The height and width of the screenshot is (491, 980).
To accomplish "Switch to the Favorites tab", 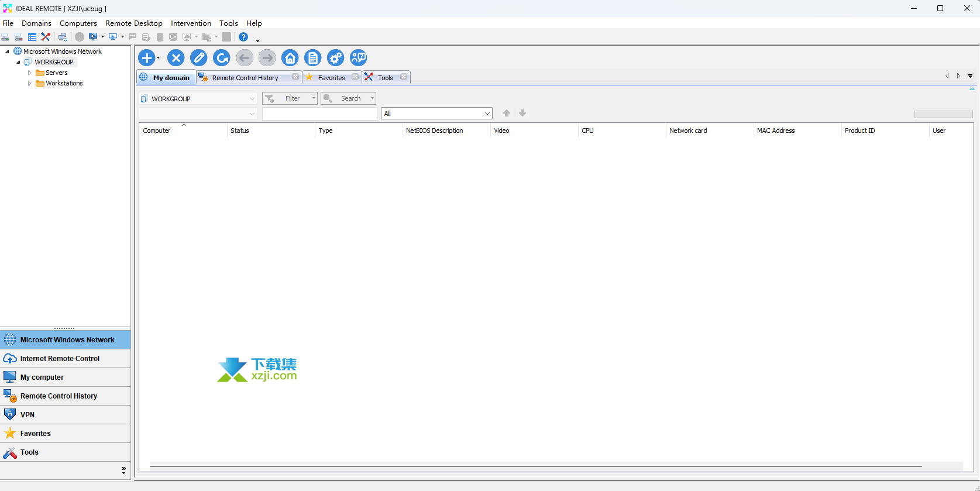I will pyautogui.click(x=331, y=77).
